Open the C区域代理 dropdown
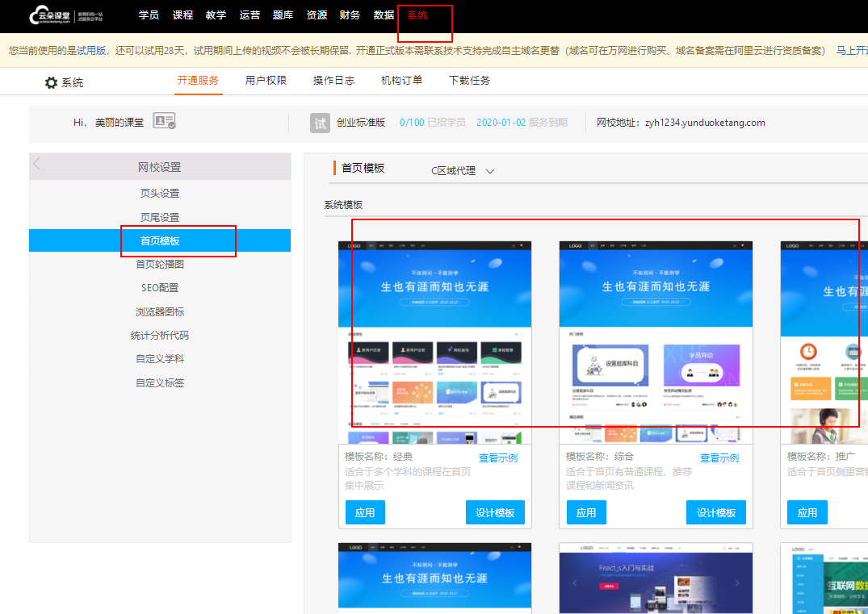 click(x=463, y=171)
